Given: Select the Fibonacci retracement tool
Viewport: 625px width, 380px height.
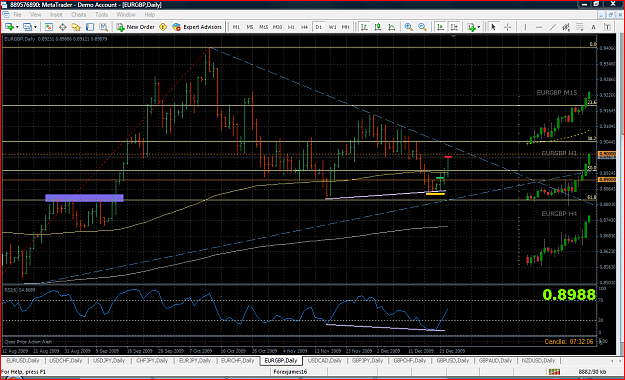Looking at the screenshot, I should pos(580,27).
